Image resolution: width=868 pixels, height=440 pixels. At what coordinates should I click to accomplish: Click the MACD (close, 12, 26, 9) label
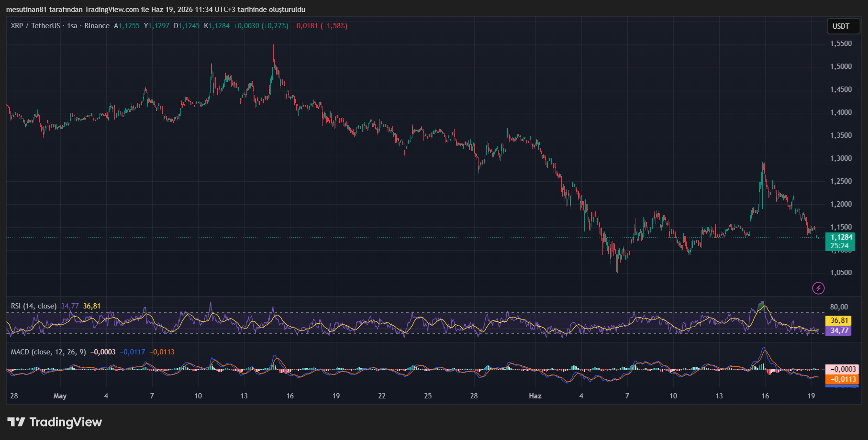(48, 352)
